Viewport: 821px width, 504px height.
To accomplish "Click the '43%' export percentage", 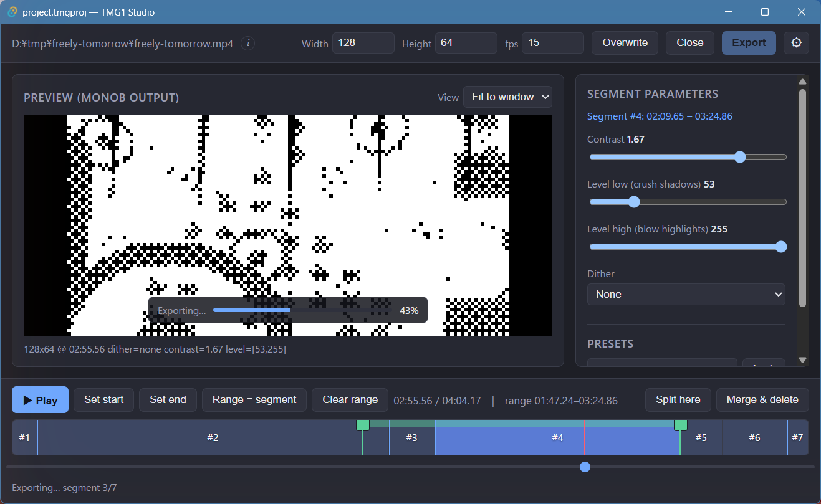I will (x=409, y=310).
